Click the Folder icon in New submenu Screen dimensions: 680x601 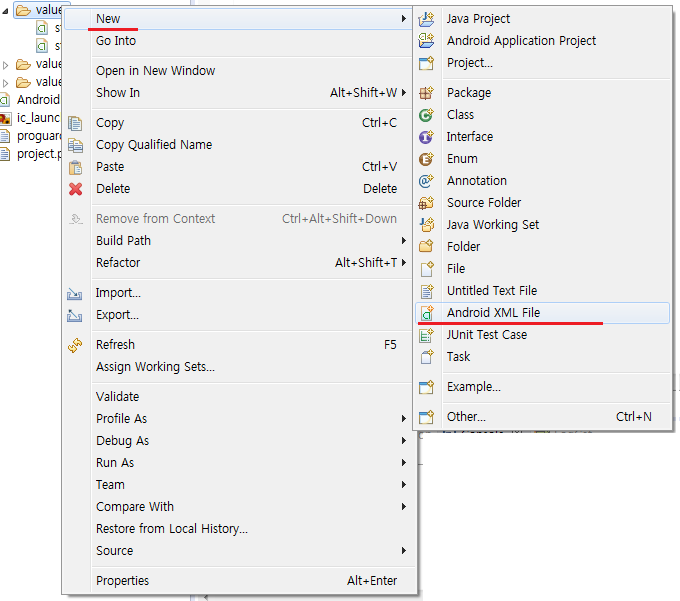(426, 247)
